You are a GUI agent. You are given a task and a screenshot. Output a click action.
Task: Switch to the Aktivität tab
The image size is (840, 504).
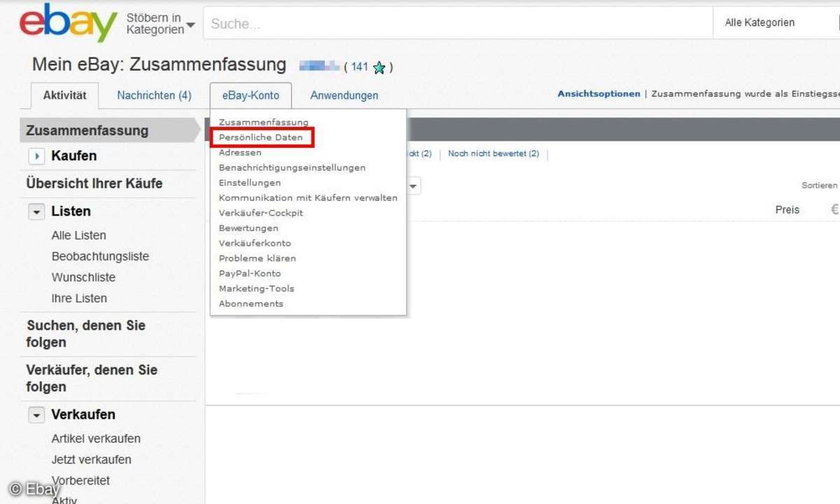click(65, 95)
